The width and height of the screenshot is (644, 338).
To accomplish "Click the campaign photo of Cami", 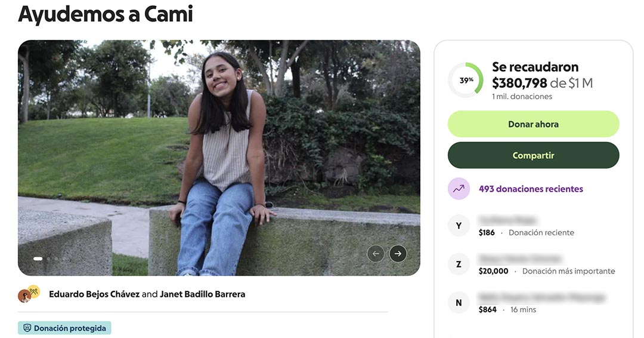I will coord(219,158).
